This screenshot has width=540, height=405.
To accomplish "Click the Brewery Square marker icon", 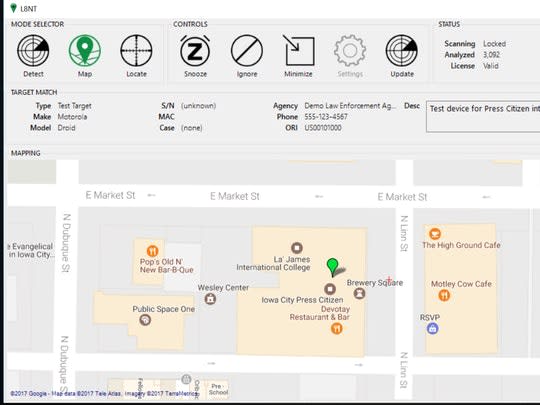I will tap(360, 293).
